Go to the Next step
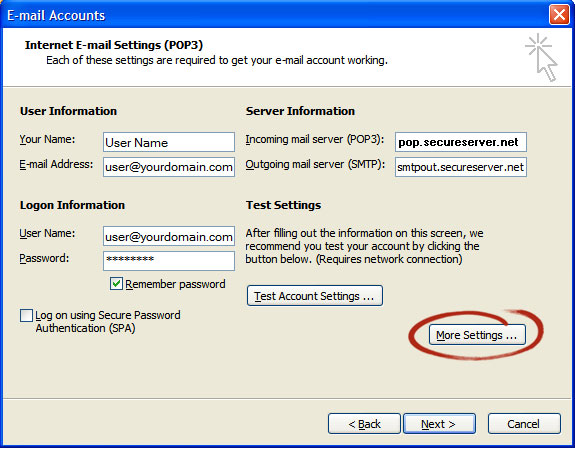This screenshot has height=449, width=575. point(439,424)
